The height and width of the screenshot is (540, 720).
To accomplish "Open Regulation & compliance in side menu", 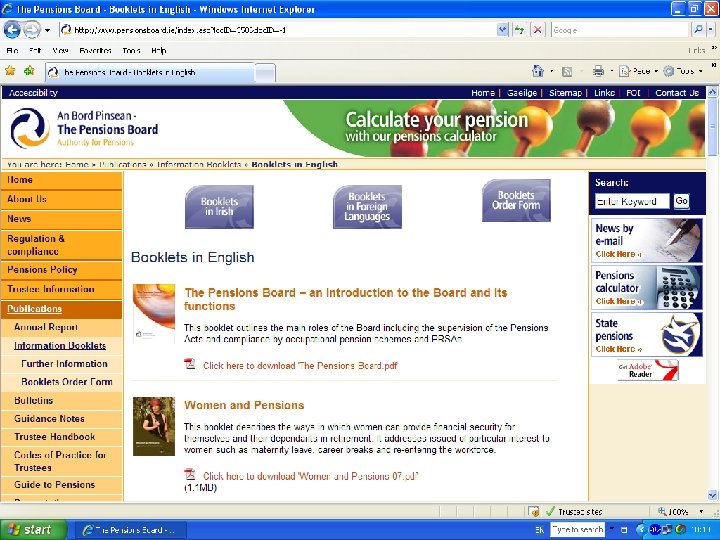I will 62,245.
